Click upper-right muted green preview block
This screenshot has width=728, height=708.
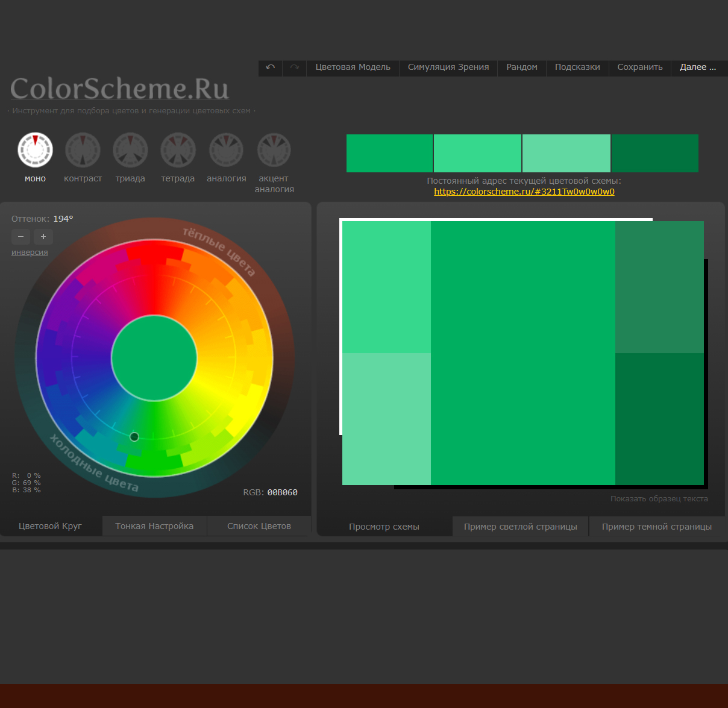(659, 287)
